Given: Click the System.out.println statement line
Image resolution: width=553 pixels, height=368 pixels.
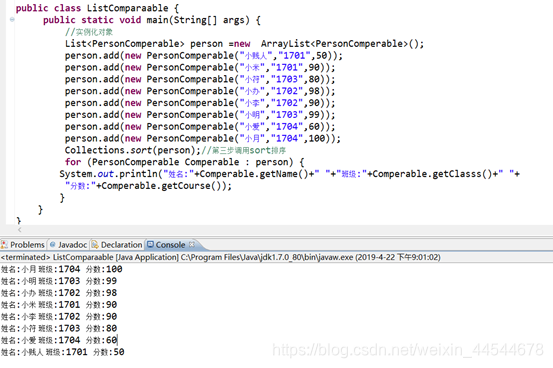Looking at the screenshot, I should [x=289, y=174].
